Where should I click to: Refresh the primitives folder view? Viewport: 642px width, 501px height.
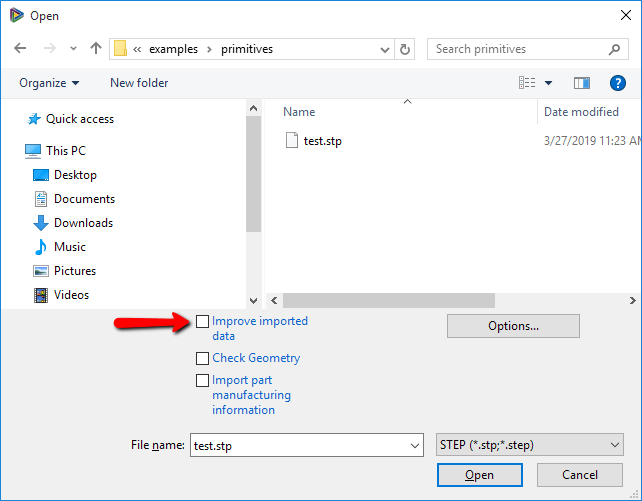pyautogui.click(x=405, y=49)
